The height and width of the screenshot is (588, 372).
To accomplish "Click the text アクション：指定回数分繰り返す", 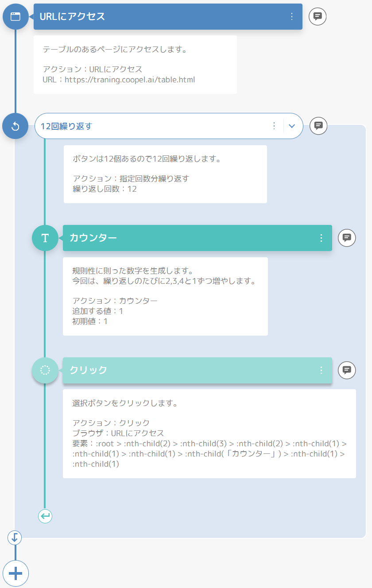I will click(131, 179).
